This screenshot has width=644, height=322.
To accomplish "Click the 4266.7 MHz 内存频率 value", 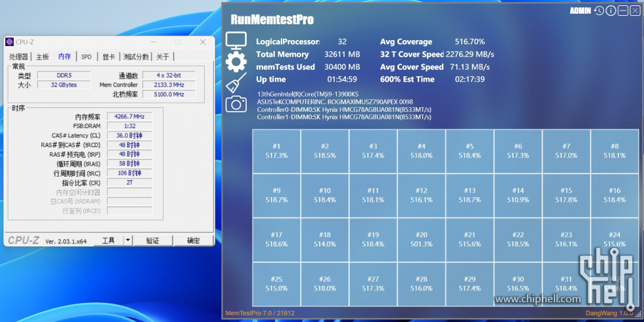I will click(x=130, y=116).
